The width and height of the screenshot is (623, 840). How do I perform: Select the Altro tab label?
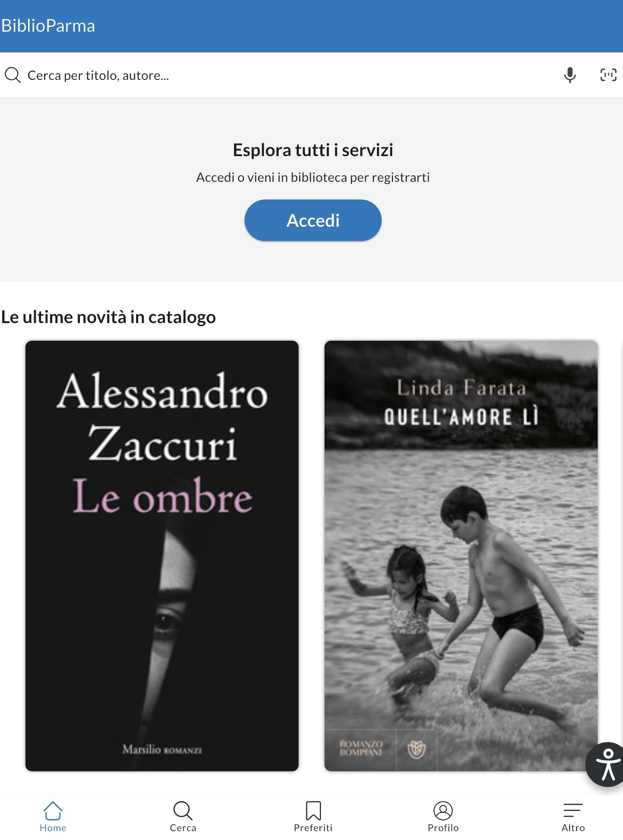point(573,828)
